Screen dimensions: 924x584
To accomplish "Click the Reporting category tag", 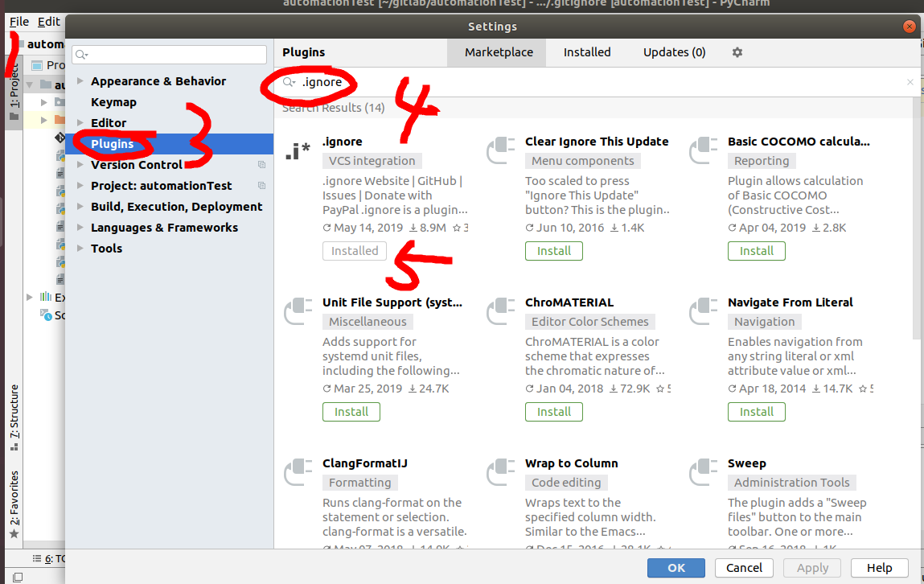I will coord(762,161).
